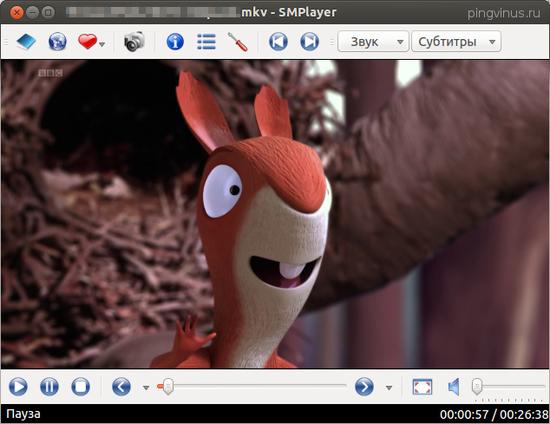Click the video display area
This screenshot has height=424, width=550.
[275, 214]
